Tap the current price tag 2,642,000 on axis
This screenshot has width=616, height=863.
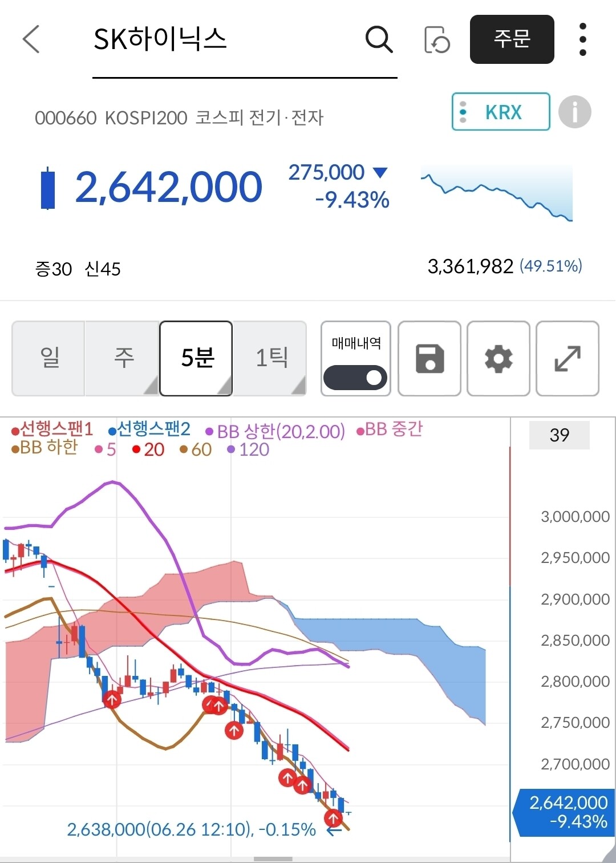[x=564, y=812]
